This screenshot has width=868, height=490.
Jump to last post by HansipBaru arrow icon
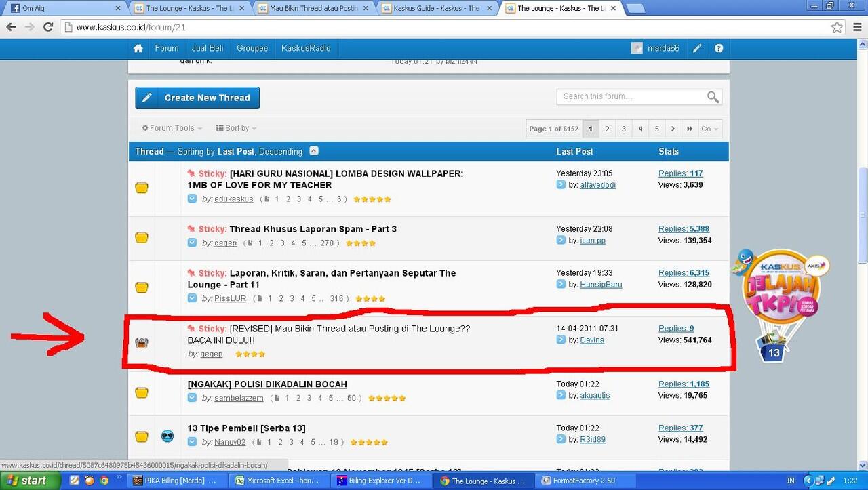click(561, 284)
